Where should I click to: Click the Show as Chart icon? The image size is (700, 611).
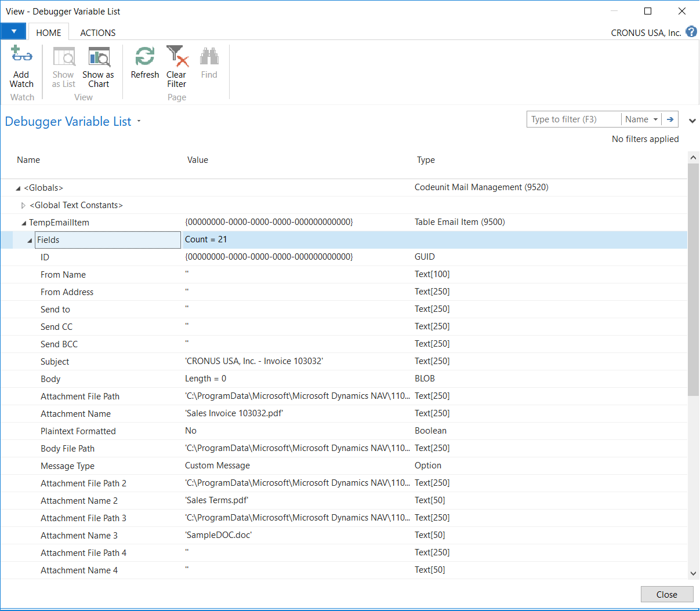[99, 57]
